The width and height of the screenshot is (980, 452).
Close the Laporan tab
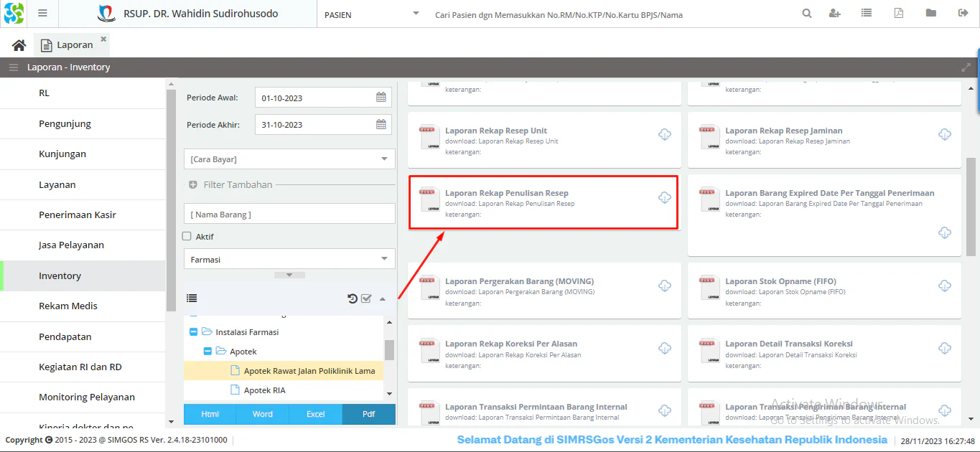pyautogui.click(x=103, y=39)
